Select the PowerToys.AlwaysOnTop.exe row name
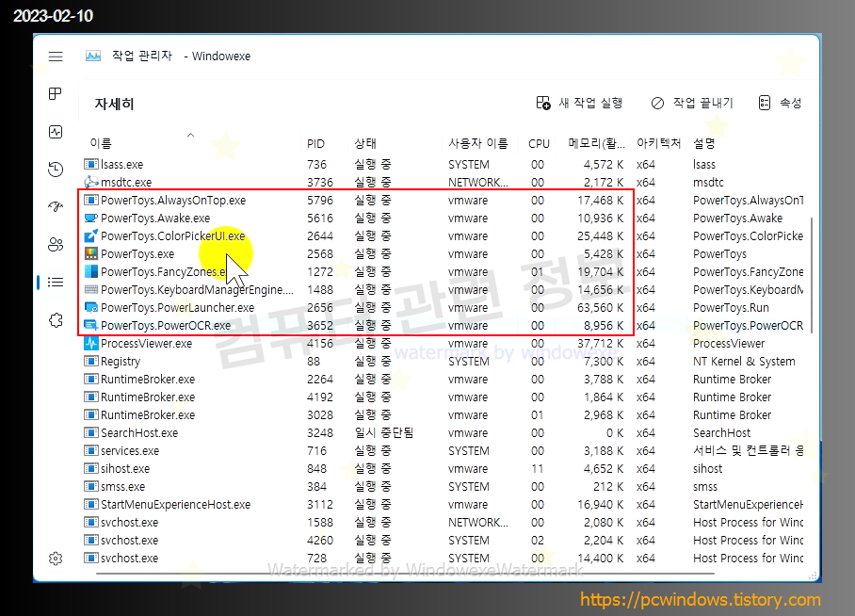855x616 pixels. click(x=173, y=201)
